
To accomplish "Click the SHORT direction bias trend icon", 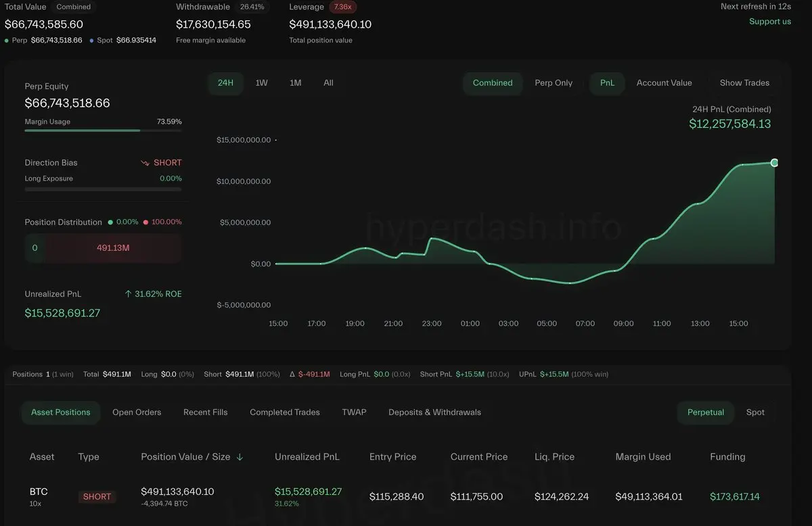I will coord(145,163).
